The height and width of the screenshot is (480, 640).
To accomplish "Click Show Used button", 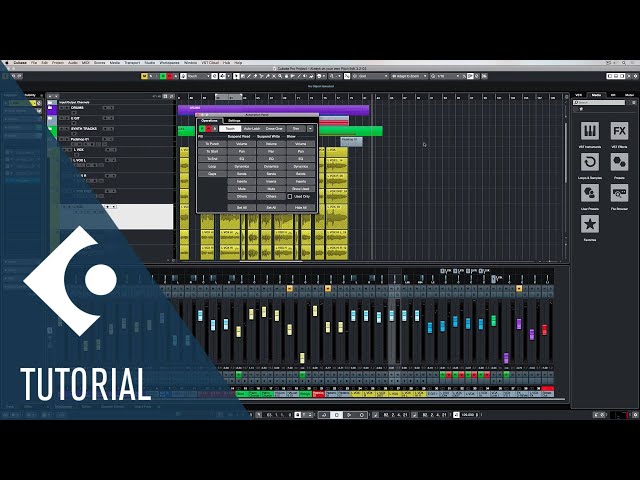I will (301, 189).
